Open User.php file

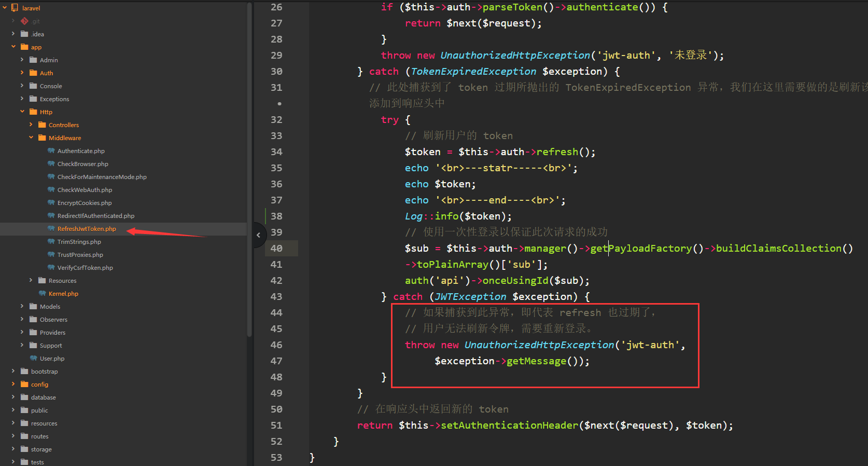click(x=52, y=359)
